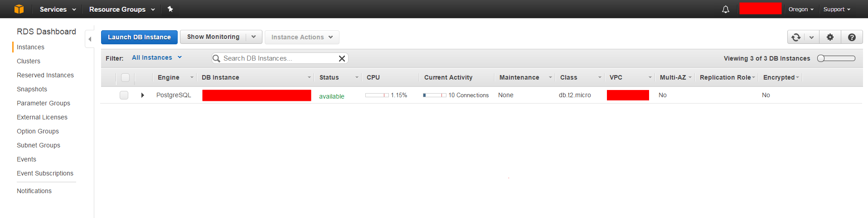This screenshot has height=218, width=868.
Task: Toggle the select-all checkbox in table header
Action: click(126, 77)
